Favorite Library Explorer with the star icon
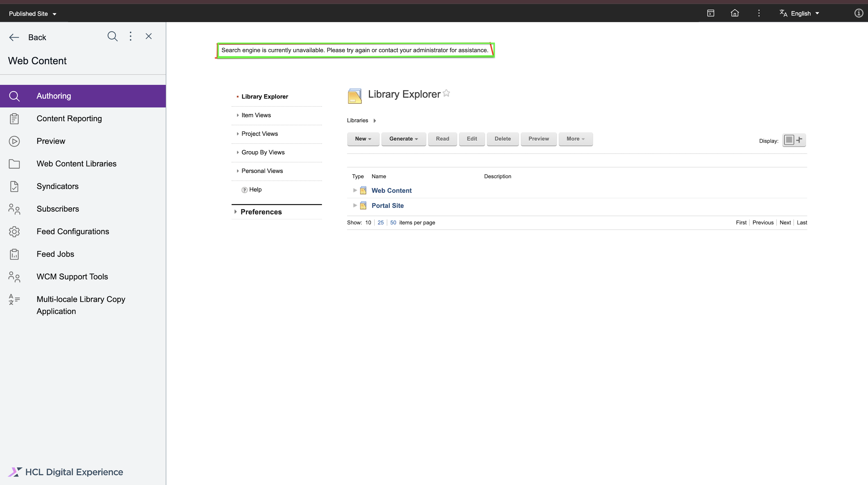 [446, 93]
